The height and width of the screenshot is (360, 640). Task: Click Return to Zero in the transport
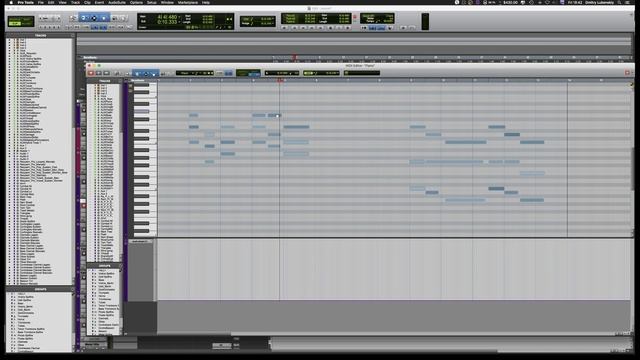coord(295,28)
